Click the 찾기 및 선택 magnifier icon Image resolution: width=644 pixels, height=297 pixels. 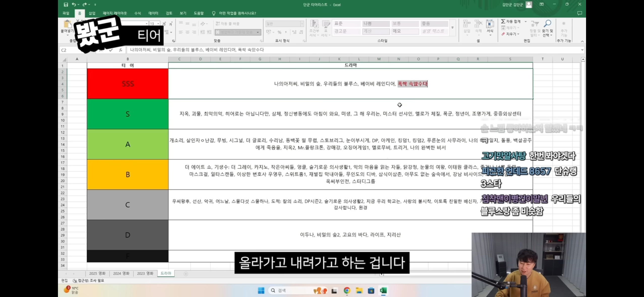pyautogui.click(x=547, y=24)
